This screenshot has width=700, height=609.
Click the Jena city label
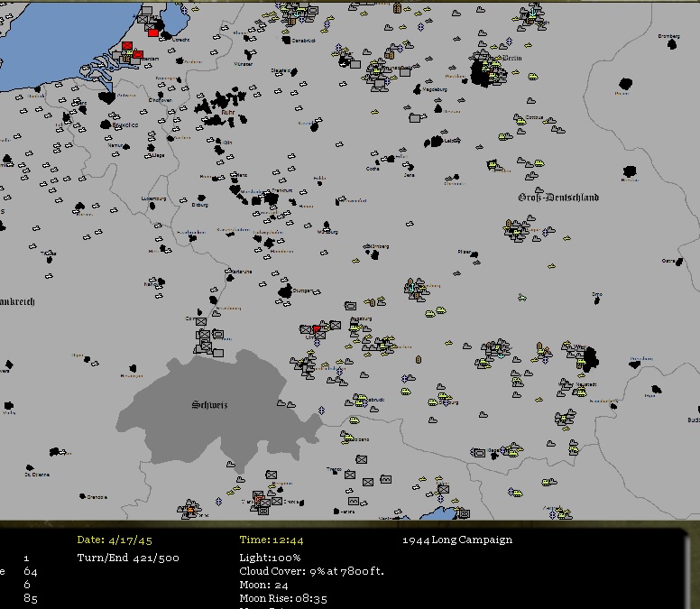click(409, 175)
